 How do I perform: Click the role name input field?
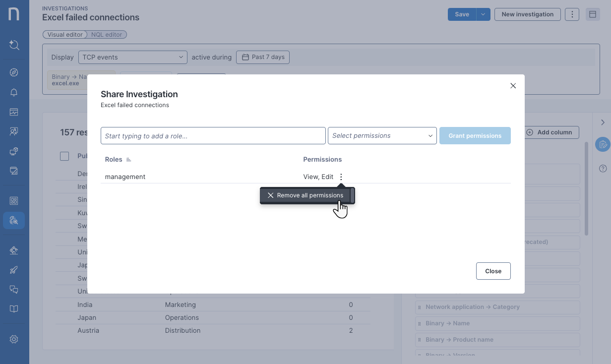(213, 136)
